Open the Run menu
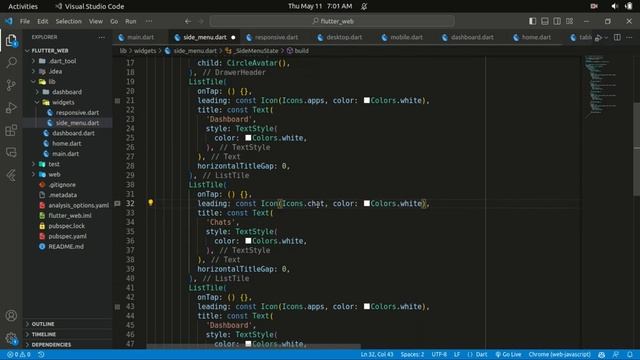This screenshot has width=640, height=360. click(x=131, y=21)
